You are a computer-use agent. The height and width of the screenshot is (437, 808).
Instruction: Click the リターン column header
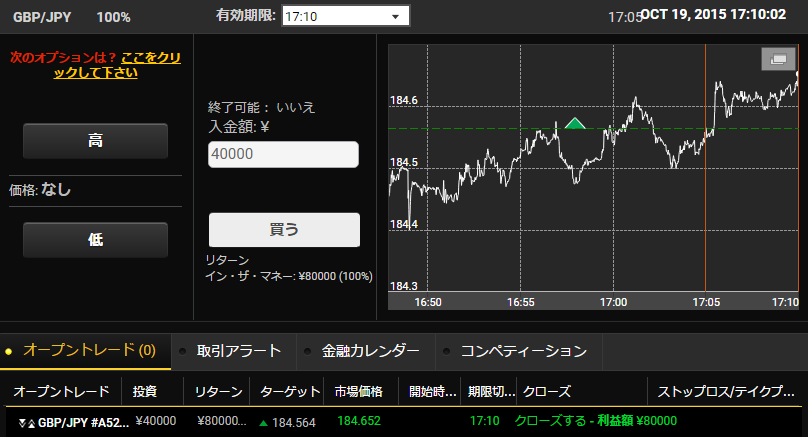tap(218, 392)
